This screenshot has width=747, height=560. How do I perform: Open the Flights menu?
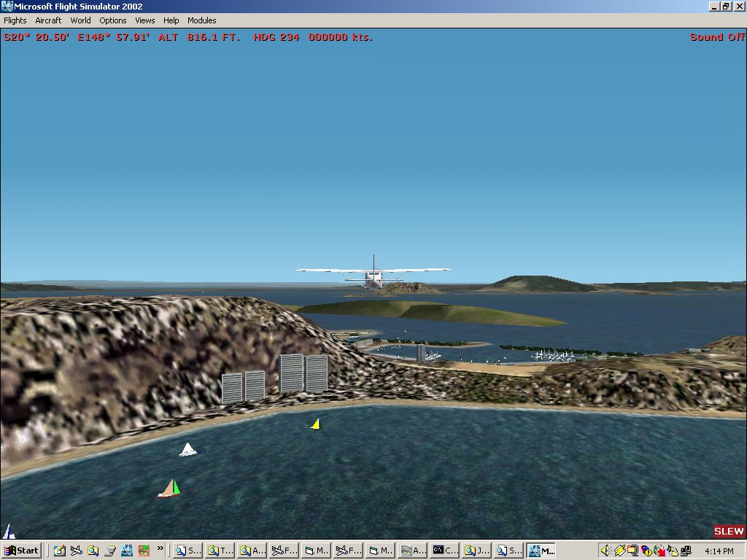click(x=15, y=20)
